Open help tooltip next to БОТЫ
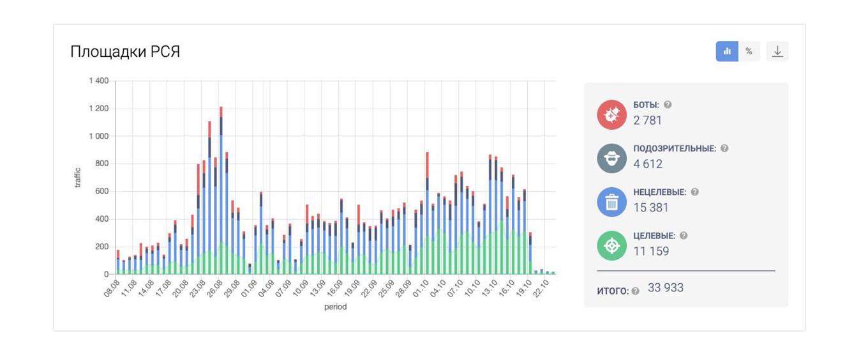Screen dimensions: 868x354 point(668,105)
